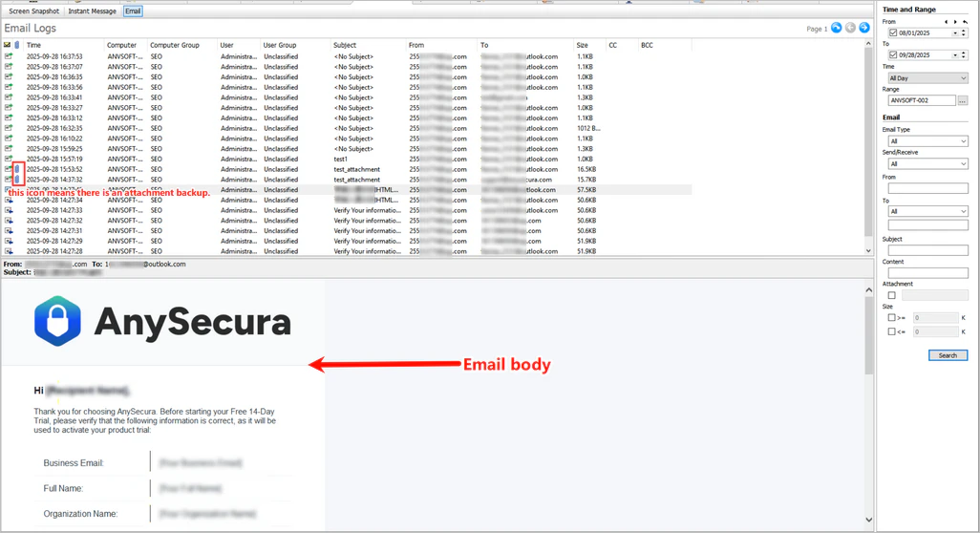Click email body scrollbar down arrow
Image resolution: width=980 pixels, height=533 pixels.
click(869, 520)
